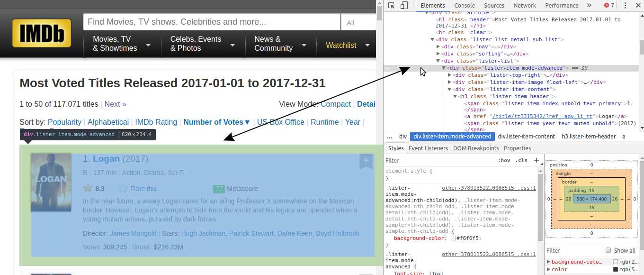Toggle the :hov element state button

tap(504, 161)
